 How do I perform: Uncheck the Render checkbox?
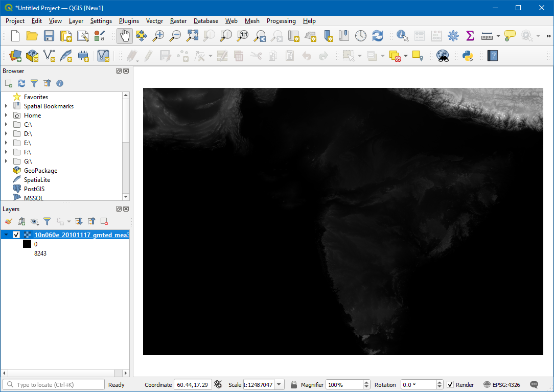coord(450,385)
